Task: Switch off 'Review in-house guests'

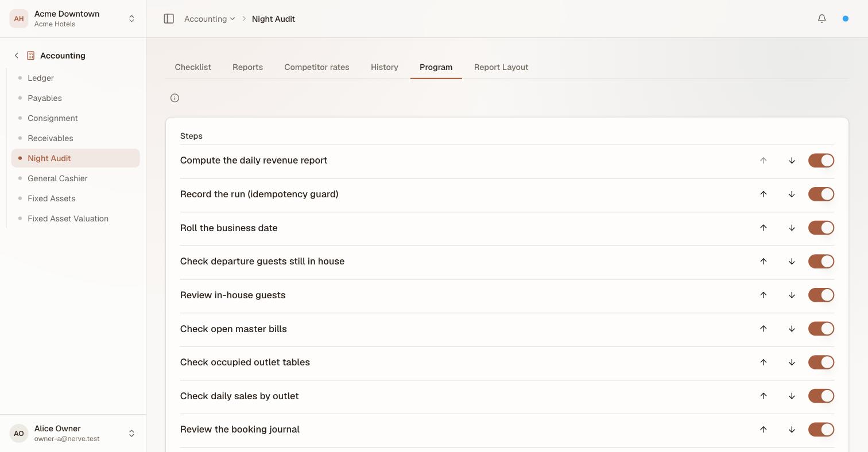Action: (x=821, y=295)
